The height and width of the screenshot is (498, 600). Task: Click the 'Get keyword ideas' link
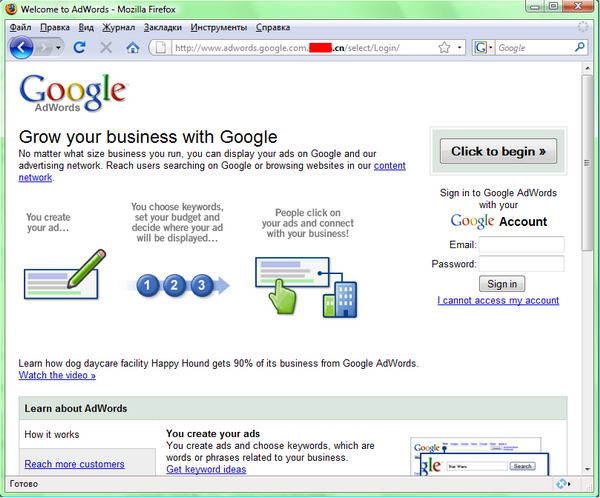(206, 469)
